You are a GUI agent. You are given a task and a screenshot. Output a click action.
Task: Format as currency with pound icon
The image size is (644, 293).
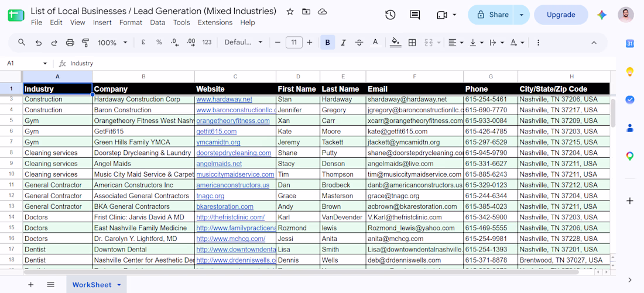(x=143, y=42)
